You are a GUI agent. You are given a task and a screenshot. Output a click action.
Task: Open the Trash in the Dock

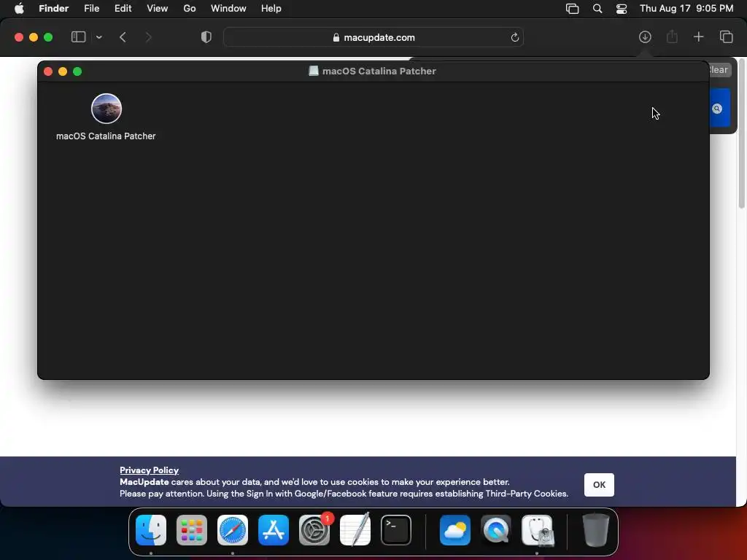point(595,530)
